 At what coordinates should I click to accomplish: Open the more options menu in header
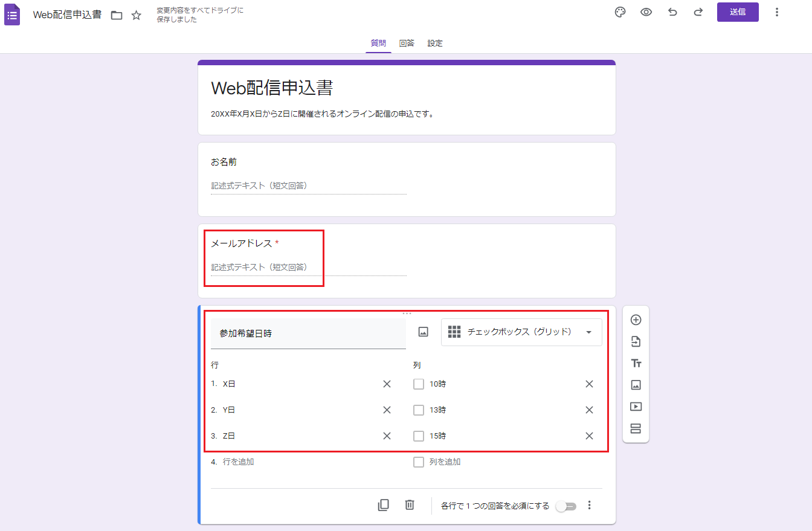point(777,13)
